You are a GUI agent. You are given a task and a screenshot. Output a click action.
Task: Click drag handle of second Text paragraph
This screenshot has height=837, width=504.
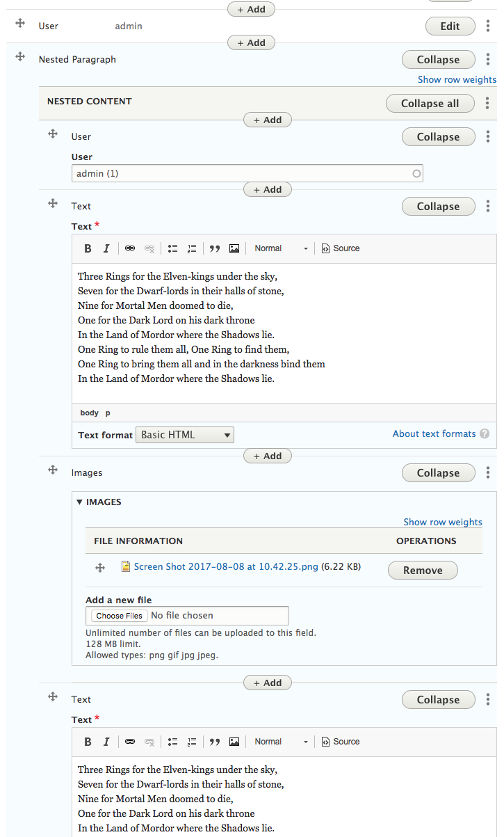click(x=52, y=696)
